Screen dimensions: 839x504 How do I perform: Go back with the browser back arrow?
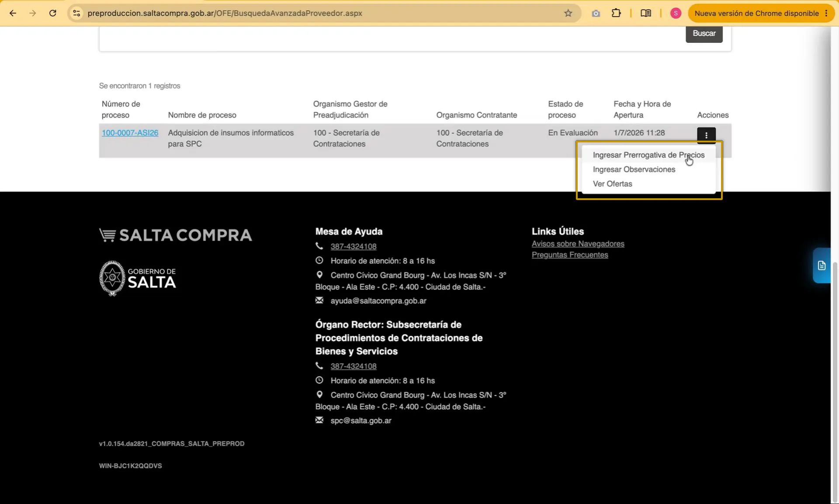(13, 13)
